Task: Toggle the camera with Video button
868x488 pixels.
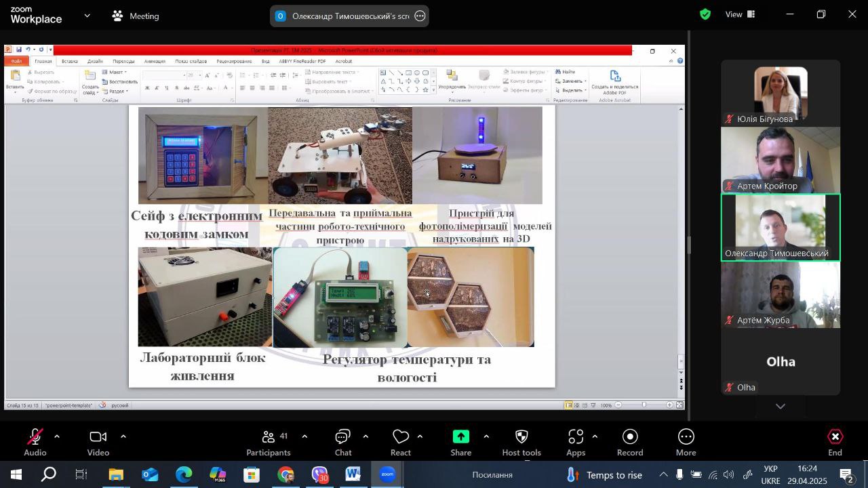Action: (x=98, y=442)
